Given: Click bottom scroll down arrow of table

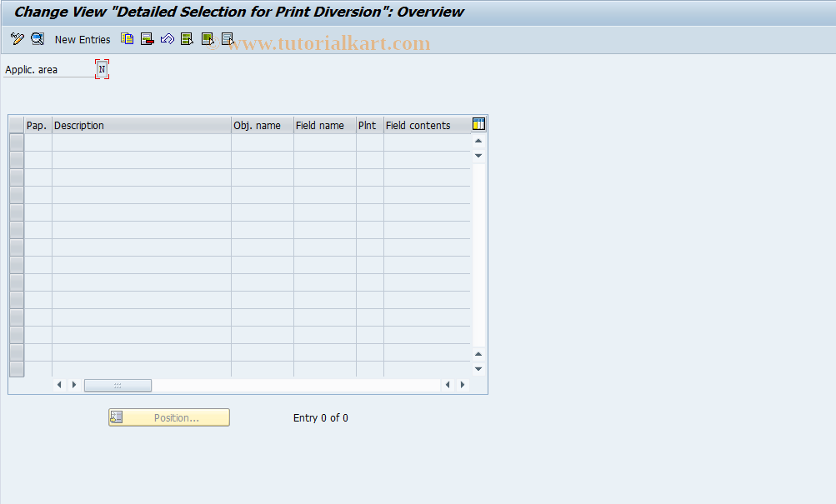Looking at the screenshot, I should pyautogui.click(x=478, y=369).
